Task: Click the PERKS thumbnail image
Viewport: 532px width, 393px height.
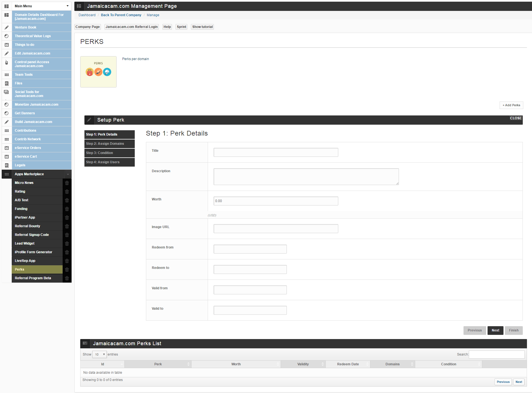Action: pyautogui.click(x=98, y=72)
